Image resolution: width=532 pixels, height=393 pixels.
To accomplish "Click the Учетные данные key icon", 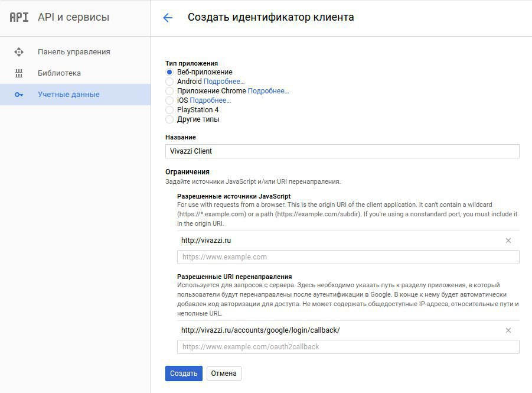I will pos(19,95).
